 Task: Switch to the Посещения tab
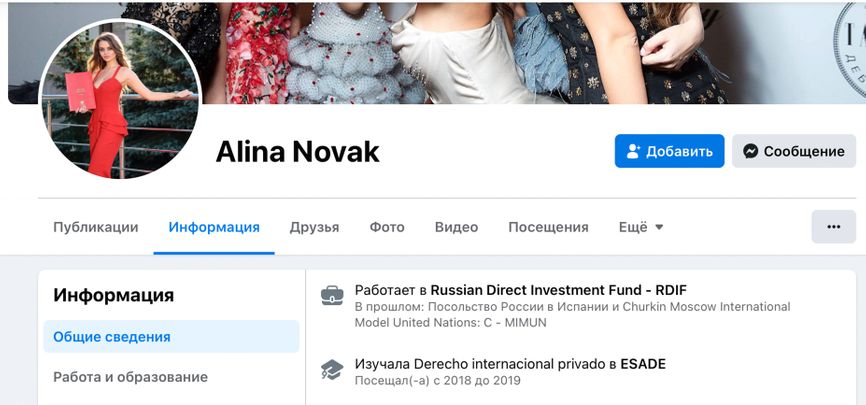[x=548, y=227]
